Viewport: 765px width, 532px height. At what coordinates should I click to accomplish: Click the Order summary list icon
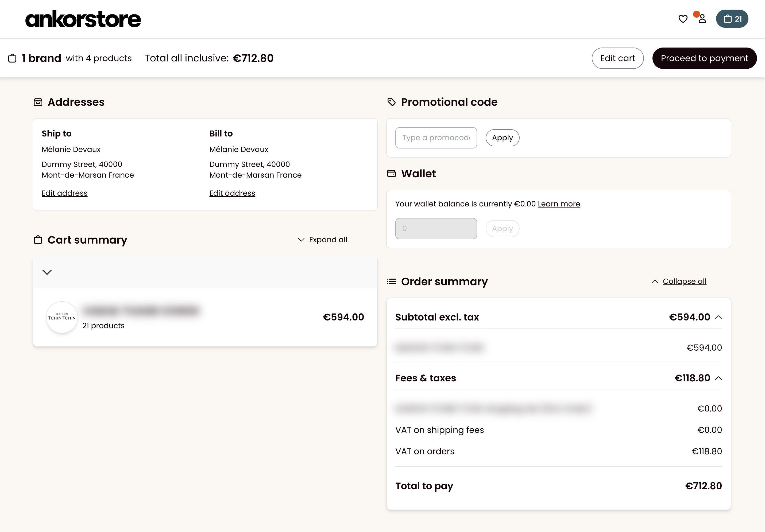tap(392, 281)
